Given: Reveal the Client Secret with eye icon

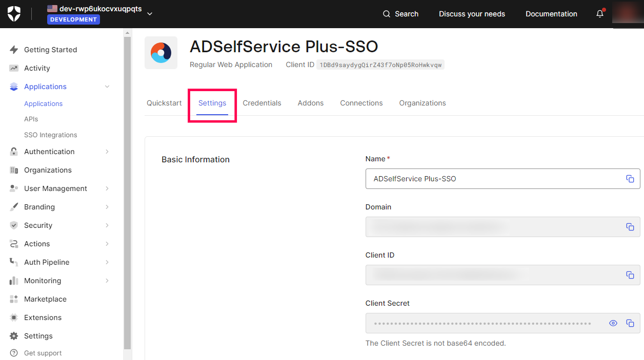Looking at the screenshot, I should (x=613, y=323).
